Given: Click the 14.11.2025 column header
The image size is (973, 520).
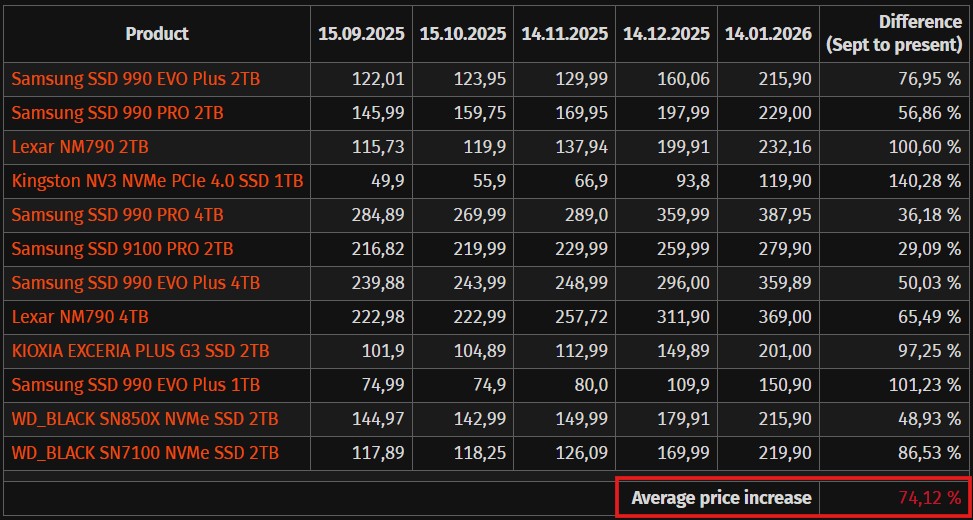Looking at the screenshot, I should tap(564, 33).
